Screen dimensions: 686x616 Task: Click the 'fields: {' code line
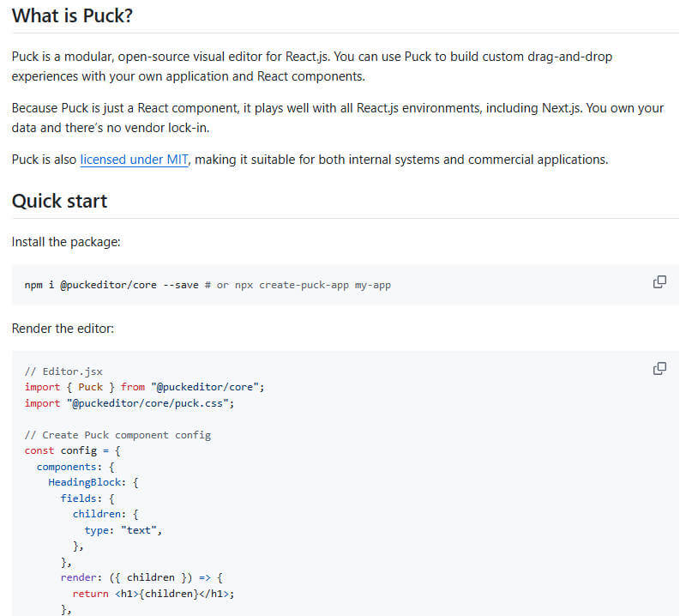tap(88, 498)
